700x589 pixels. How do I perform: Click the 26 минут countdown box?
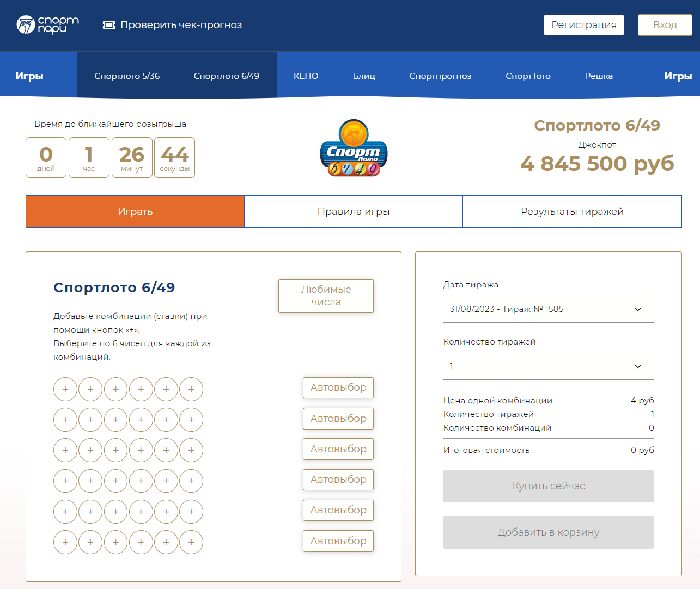(x=132, y=157)
